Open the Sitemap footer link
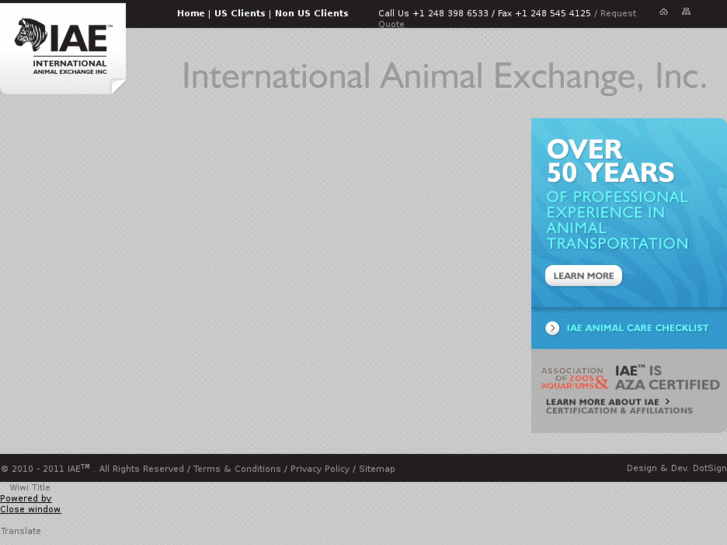 point(377,469)
